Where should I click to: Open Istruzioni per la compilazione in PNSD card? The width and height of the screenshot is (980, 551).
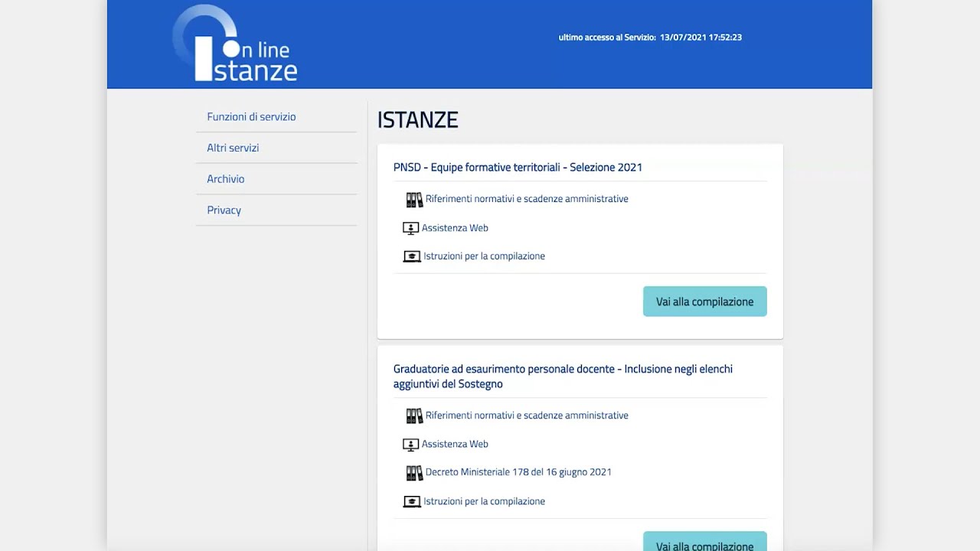point(484,256)
